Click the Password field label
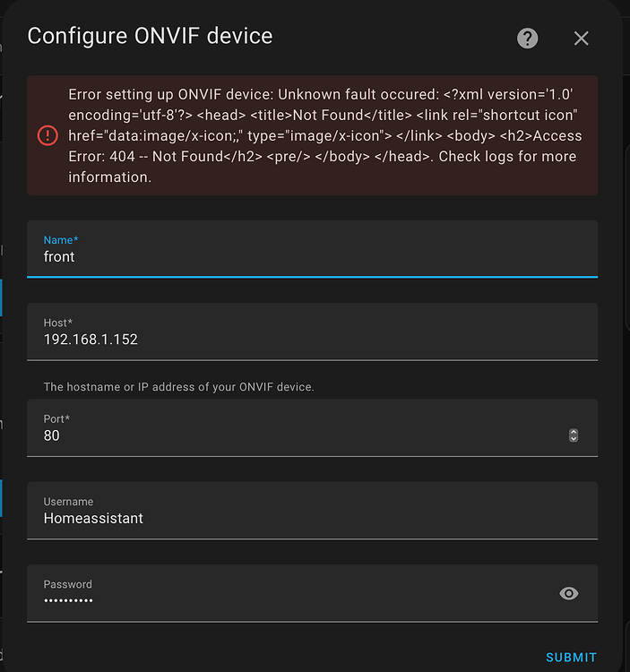The width and height of the screenshot is (630, 672). tap(68, 584)
